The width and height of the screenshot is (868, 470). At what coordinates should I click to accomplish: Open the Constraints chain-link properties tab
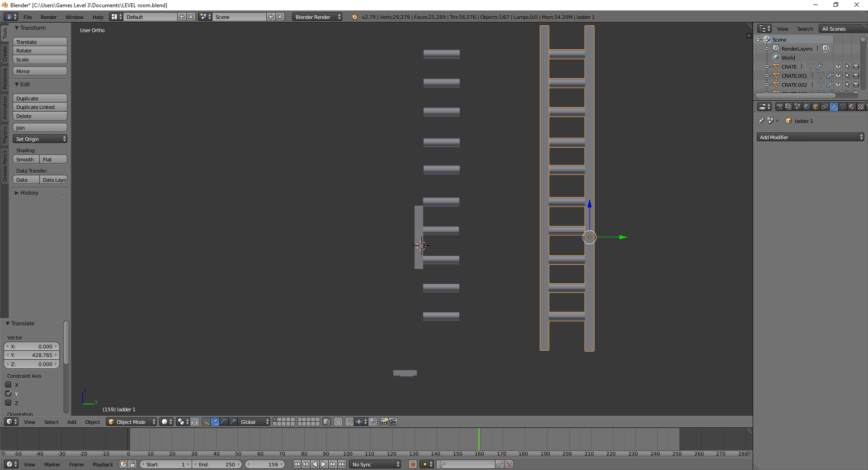click(x=825, y=107)
